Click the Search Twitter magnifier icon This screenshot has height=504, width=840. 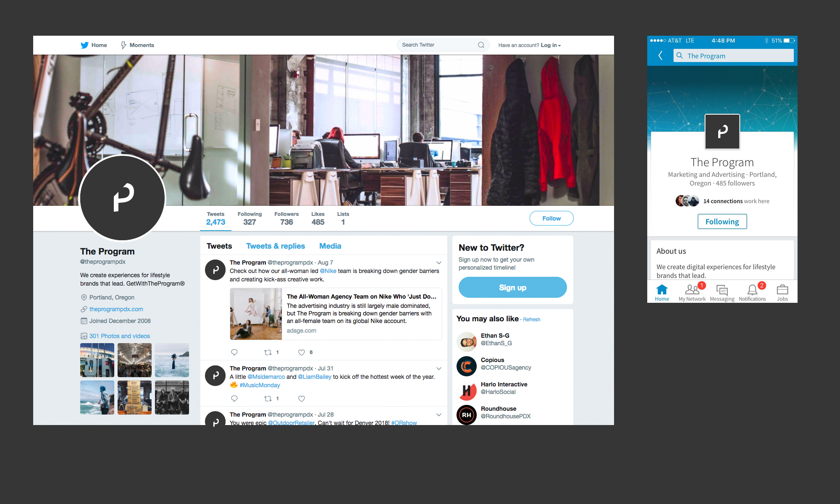481,45
